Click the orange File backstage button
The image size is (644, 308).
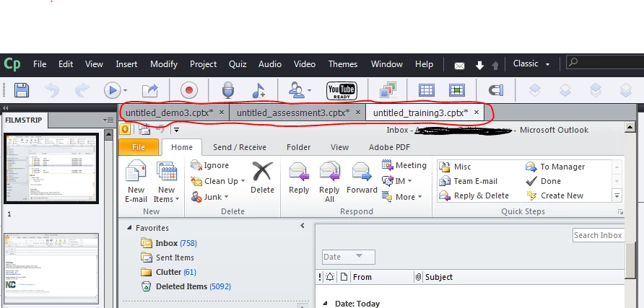point(139,147)
